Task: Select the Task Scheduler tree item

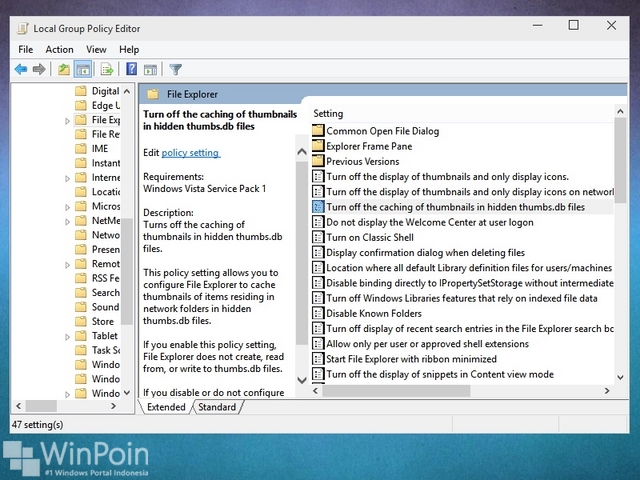Action: 98,350
